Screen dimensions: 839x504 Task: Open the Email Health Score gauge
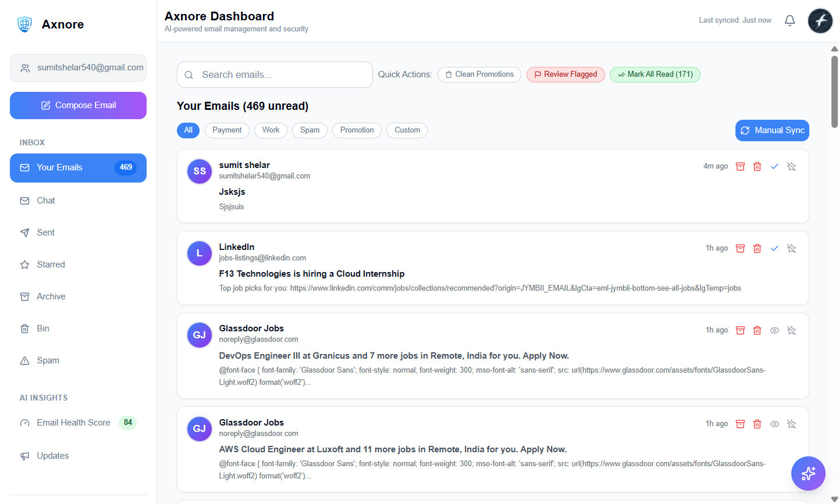pos(24,423)
